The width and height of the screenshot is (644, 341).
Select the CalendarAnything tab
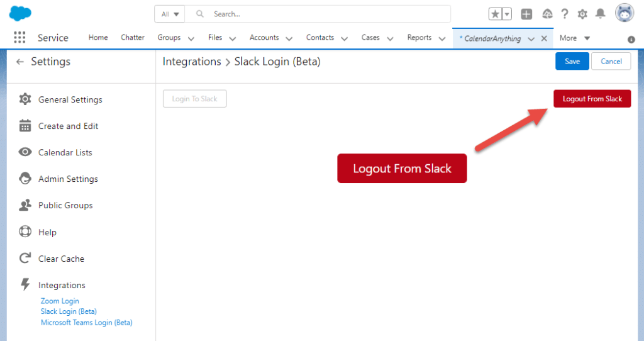(x=492, y=38)
